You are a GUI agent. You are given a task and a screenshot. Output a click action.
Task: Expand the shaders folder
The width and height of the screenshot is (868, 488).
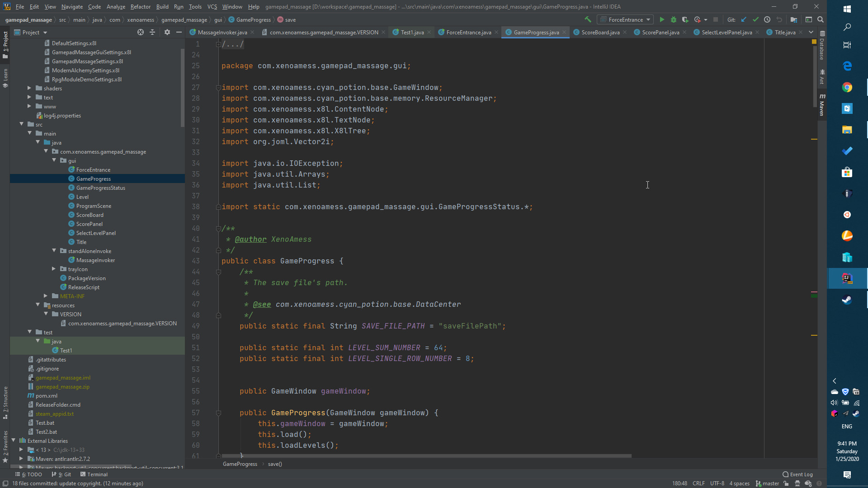tap(29, 88)
